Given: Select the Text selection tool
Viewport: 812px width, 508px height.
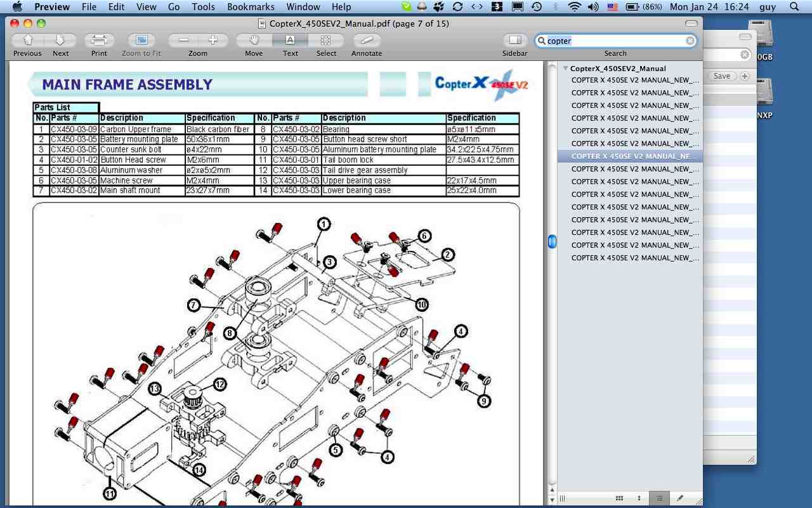Looking at the screenshot, I should pos(290,41).
